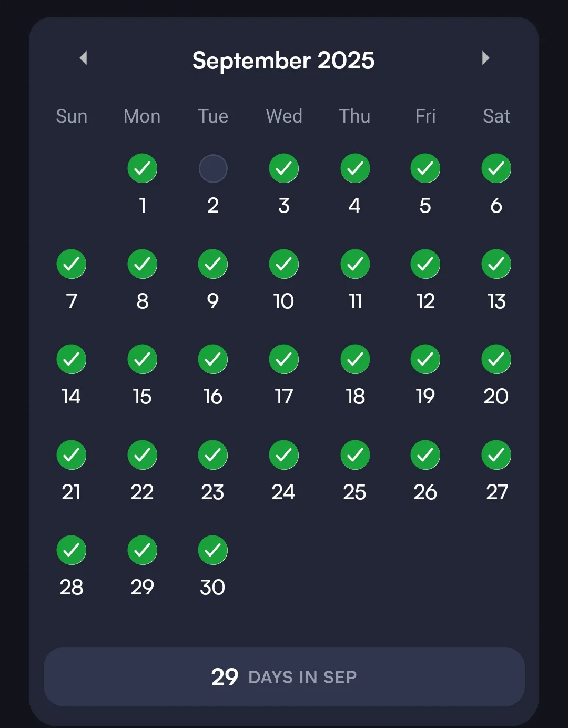
Task: Click the September 2025 month title
Action: (283, 60)
